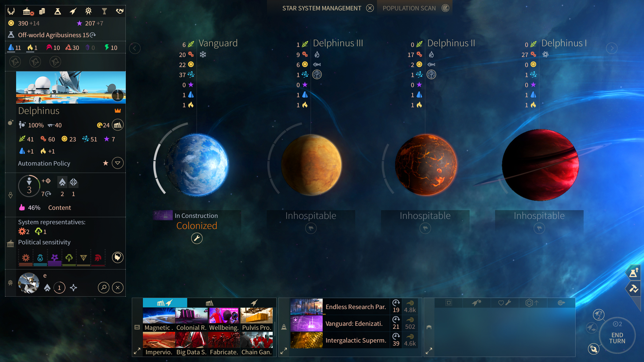Click the Vanguard Edenization project entry
Screen dimensions: 644x362
tap(354, 323)
